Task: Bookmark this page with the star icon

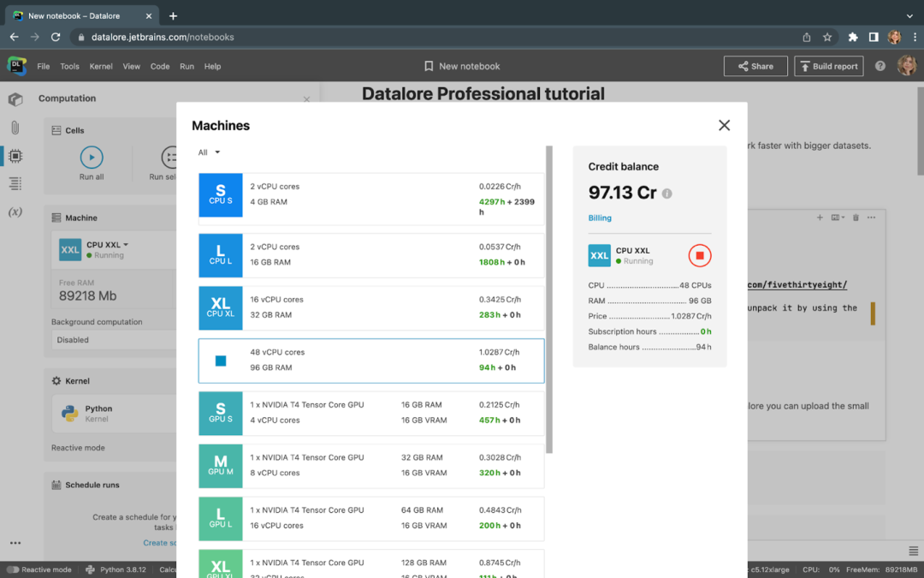Action: [827, 37]
